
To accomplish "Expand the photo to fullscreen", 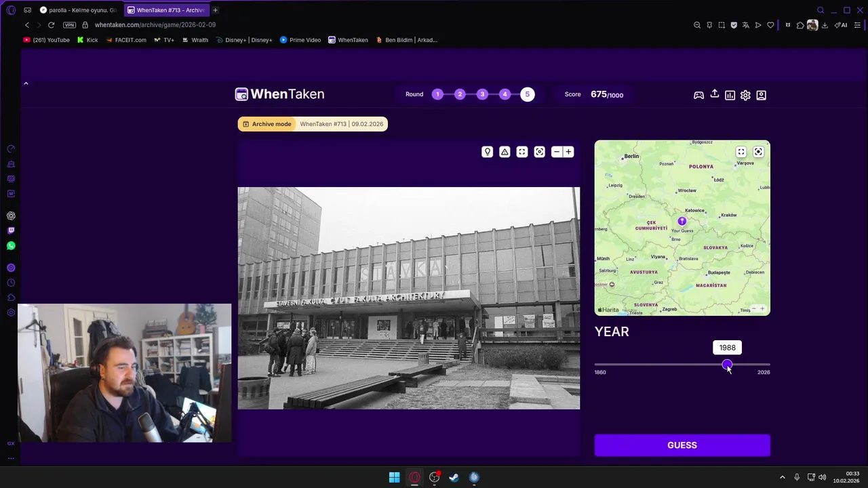I will [522, 152].
